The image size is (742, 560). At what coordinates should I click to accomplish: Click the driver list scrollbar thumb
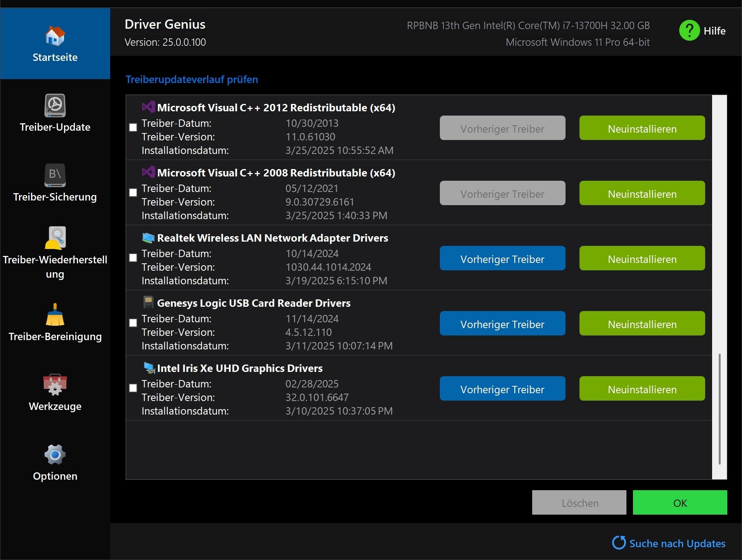pos(720,409)
